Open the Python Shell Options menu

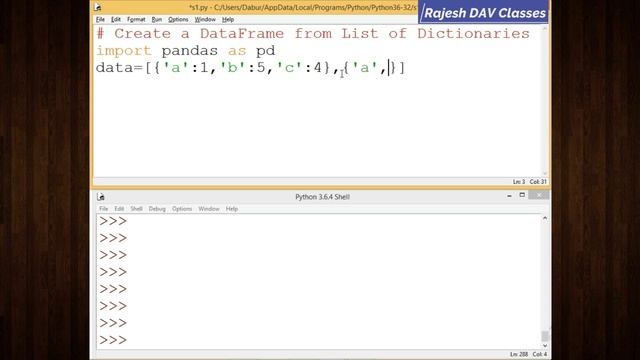coord(182,209)
